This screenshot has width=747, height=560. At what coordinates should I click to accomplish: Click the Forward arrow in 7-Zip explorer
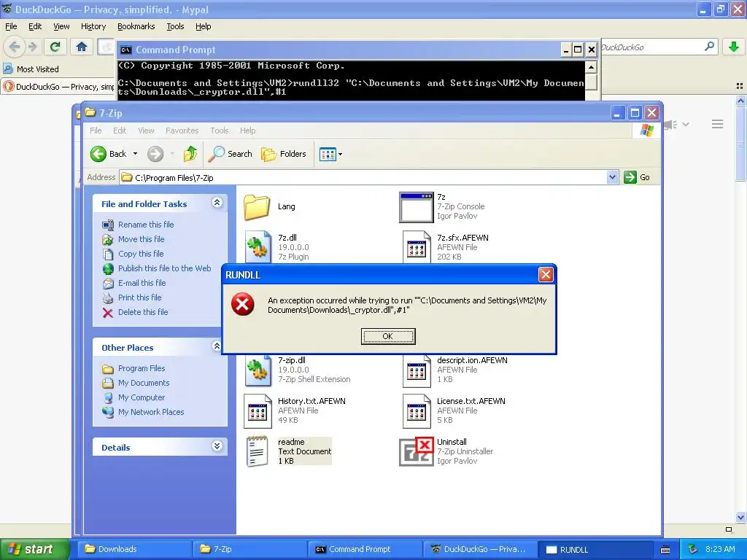(x=155, y=154)
